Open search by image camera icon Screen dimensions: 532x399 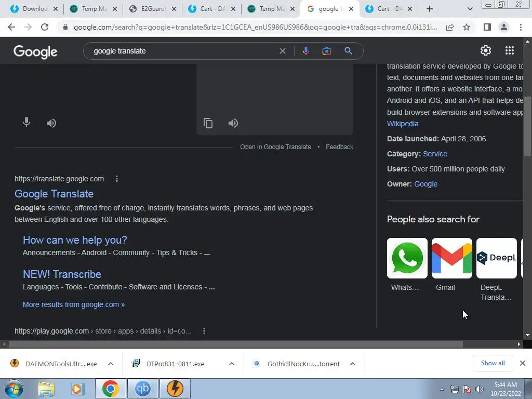[326, 51]
